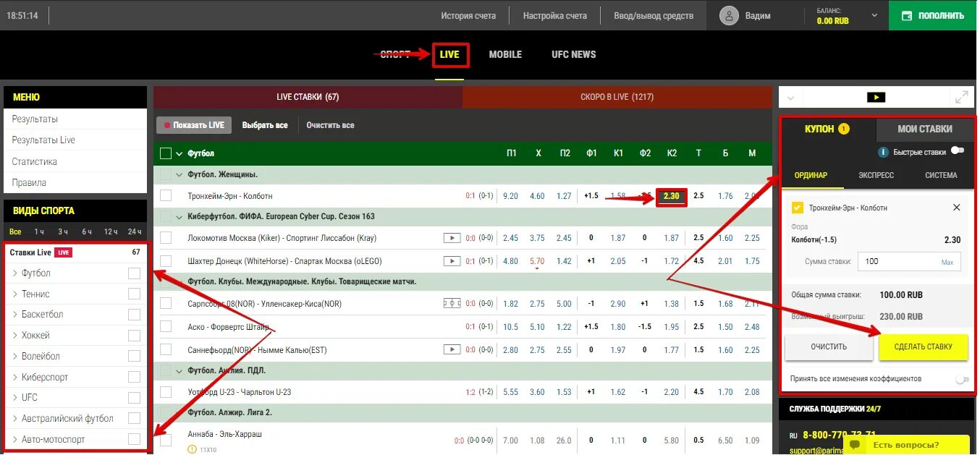Screen dimensions: 980x455
Task: Expand Австралийский футбол in the sports list
Action: [x=15, y=419]
